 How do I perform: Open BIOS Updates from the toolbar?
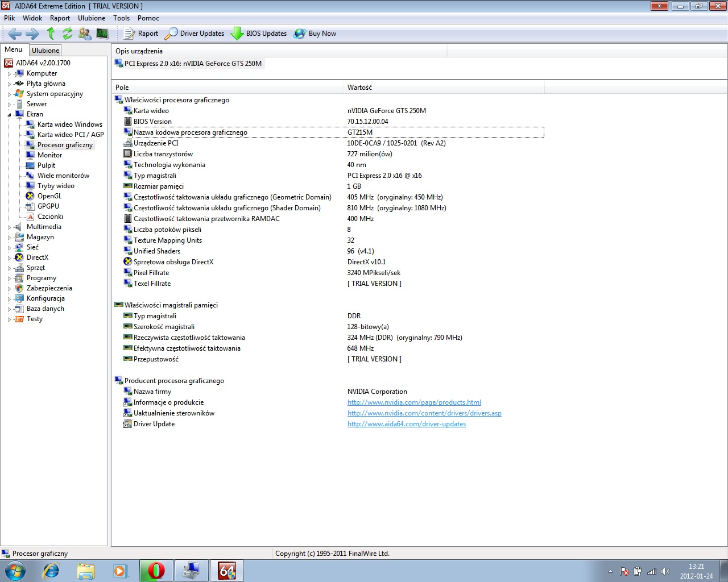pyautogui.click(x=259, y=34)
